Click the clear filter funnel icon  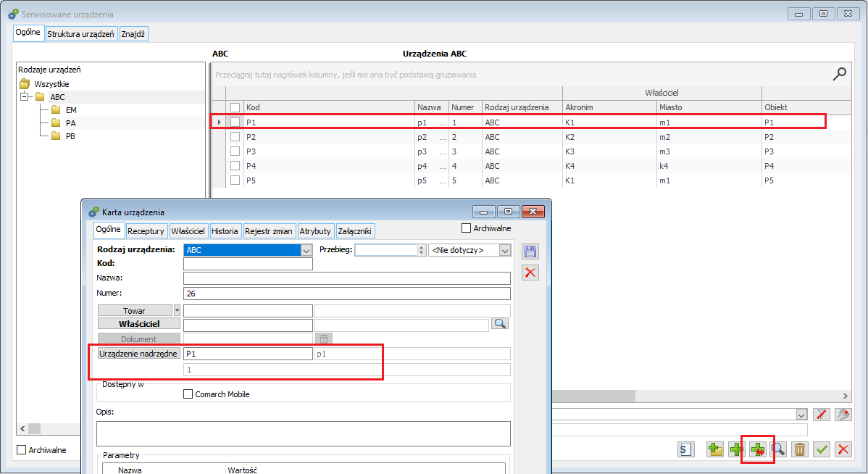[821, 414]
